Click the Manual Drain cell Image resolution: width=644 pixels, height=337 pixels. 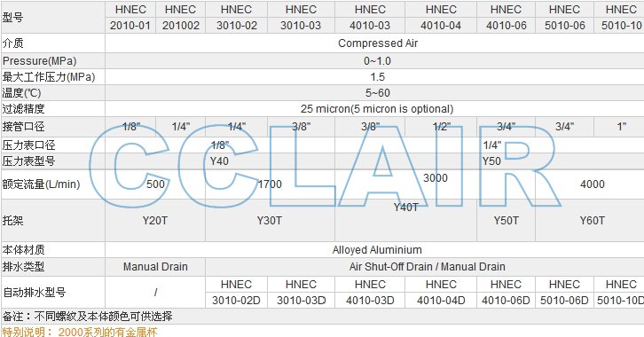point(155,267)
